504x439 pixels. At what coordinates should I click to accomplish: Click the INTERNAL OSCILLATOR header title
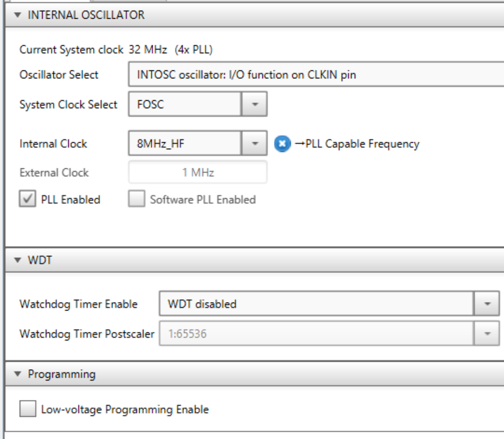pos(86,15)
